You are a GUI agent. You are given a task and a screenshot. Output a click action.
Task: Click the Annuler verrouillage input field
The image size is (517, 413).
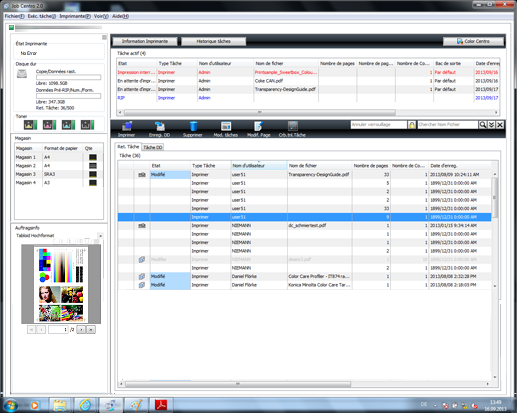(x=379, y=125)
